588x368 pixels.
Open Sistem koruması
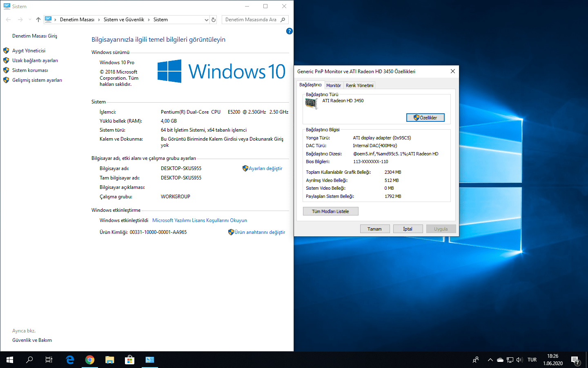pos(30,70)
